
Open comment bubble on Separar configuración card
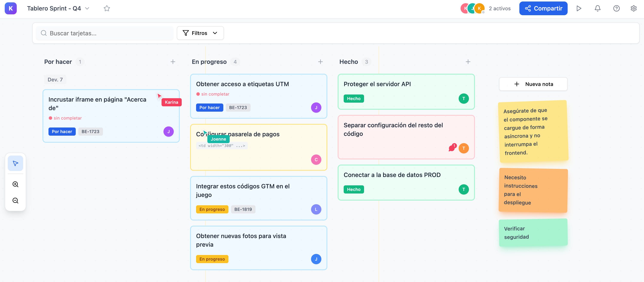coord(452,148)
